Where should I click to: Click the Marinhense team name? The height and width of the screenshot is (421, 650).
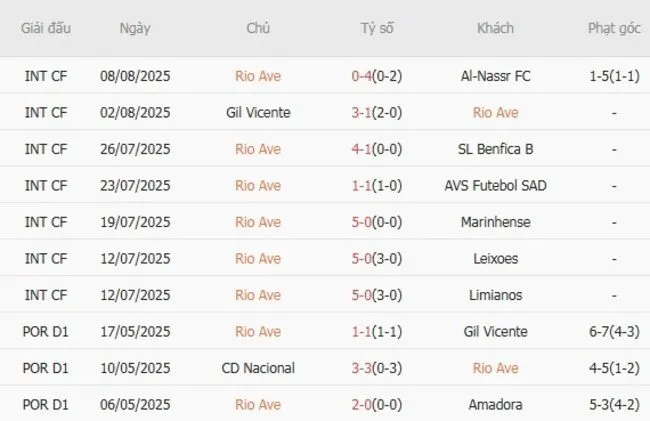(495, 222)
